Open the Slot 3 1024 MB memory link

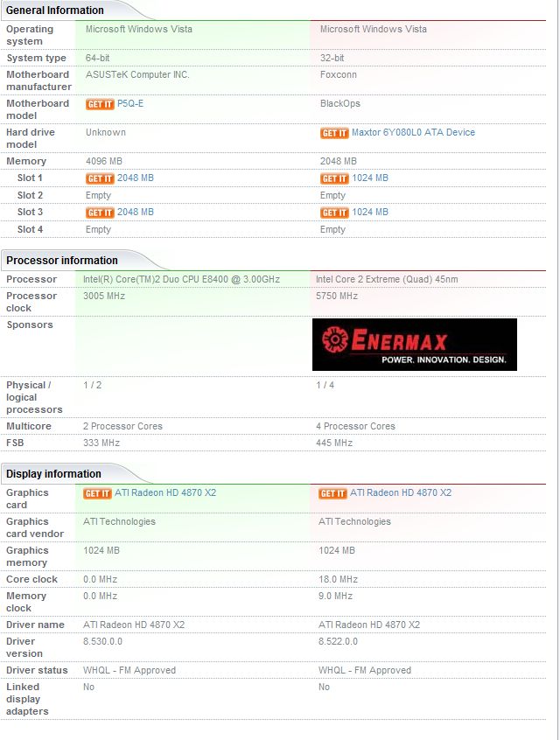370,212
